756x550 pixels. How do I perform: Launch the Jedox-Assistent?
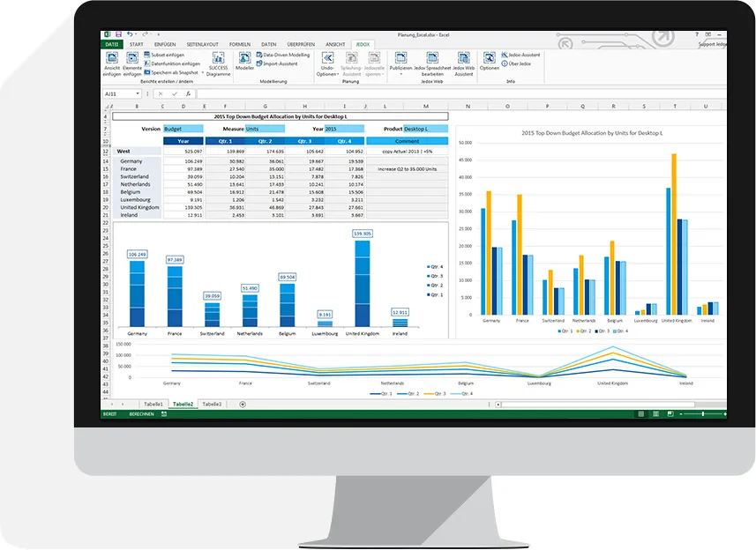[520, 55]
